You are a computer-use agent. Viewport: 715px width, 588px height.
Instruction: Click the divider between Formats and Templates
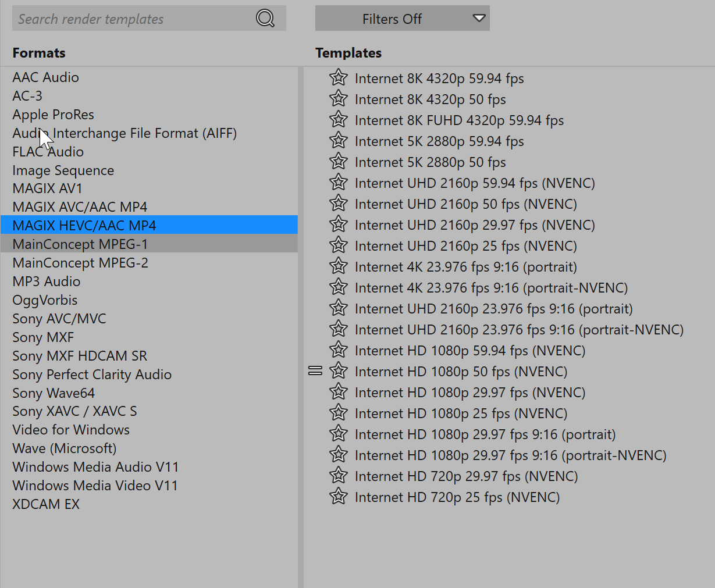(301, 326)
